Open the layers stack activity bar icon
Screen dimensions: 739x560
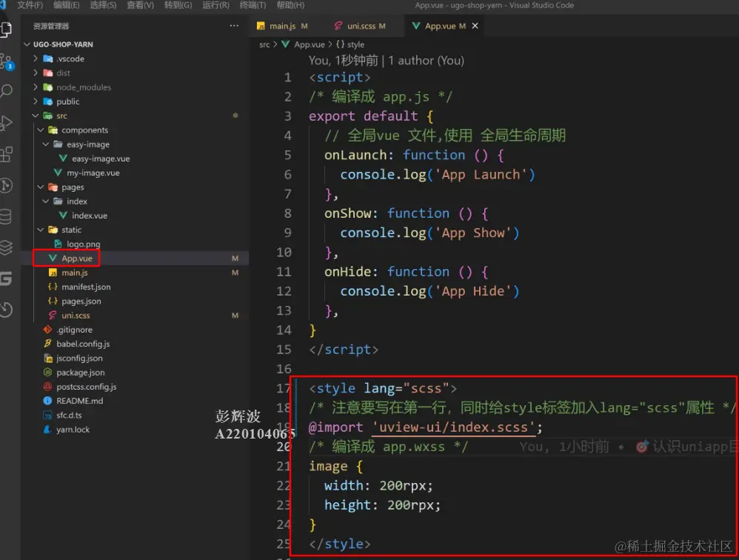click(6, 247)
